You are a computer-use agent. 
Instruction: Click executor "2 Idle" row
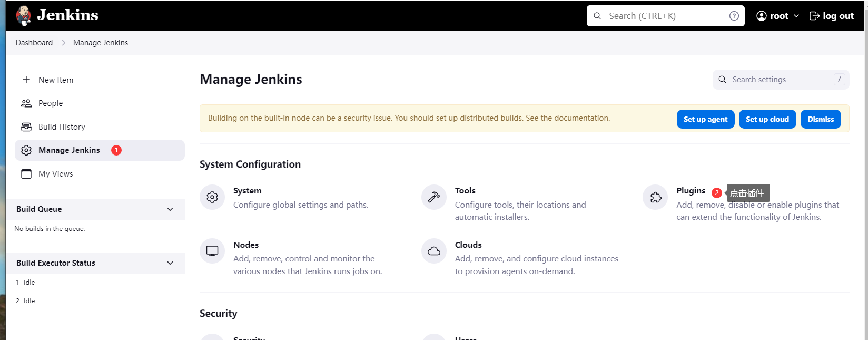pyautogui.click(x=95, y=301)
